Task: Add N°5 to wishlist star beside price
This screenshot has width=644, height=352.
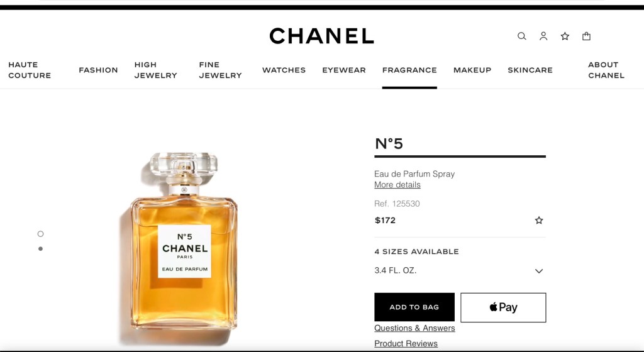Action: (539, 220)
